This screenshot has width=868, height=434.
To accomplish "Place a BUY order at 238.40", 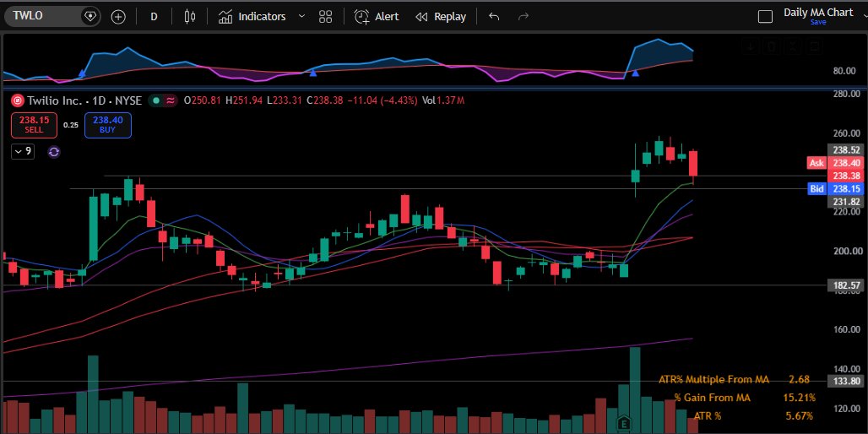I will 108,125.
